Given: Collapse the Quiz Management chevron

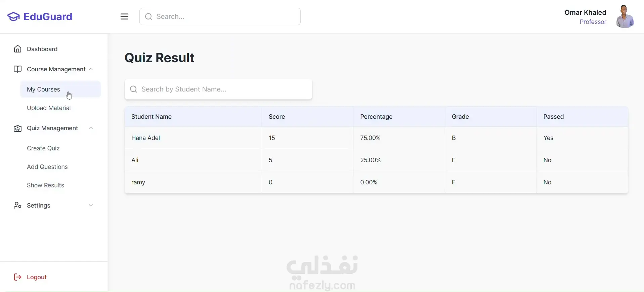Looking at the screenshot, I should [91, 128].
